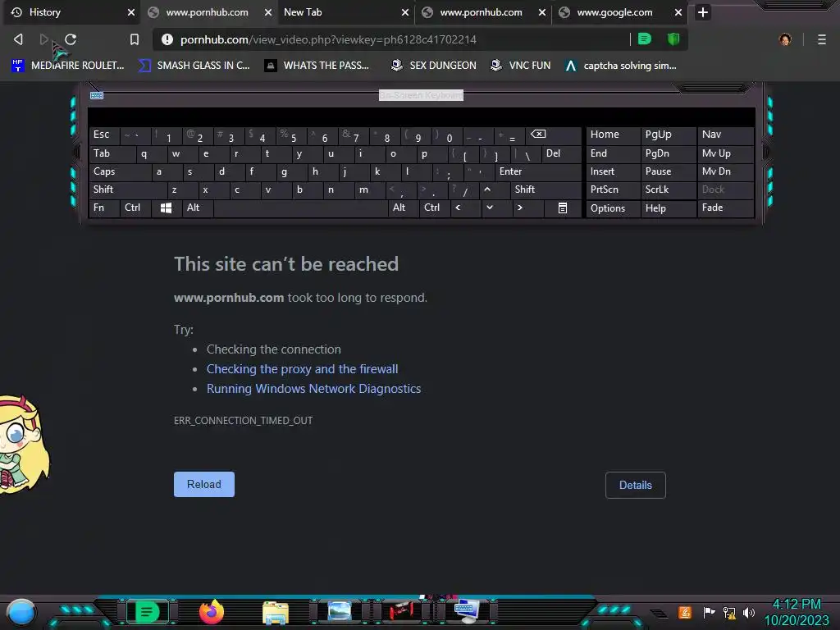The image size is (840, 630).
Task: Open MEDIAFIRE ROULET... bookmark
Action: pos(68,66)
